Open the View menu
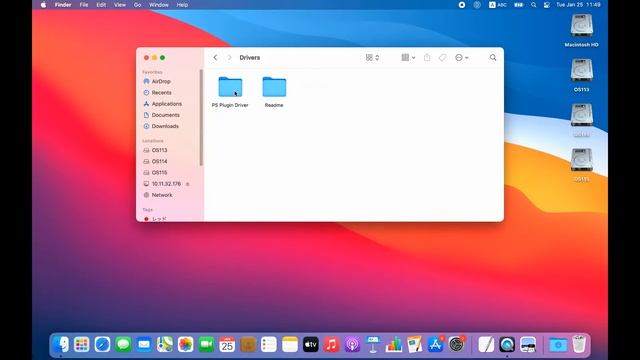Image resolution: width=640 pixels, height=360 pixels. coord(120,5)
